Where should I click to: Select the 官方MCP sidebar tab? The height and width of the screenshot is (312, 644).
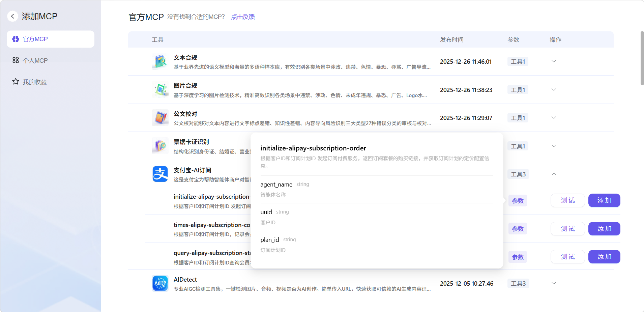coord(51,39)
